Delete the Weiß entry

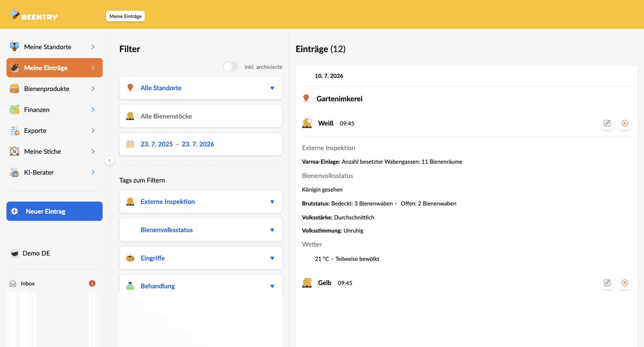click(x=624, y=123)
